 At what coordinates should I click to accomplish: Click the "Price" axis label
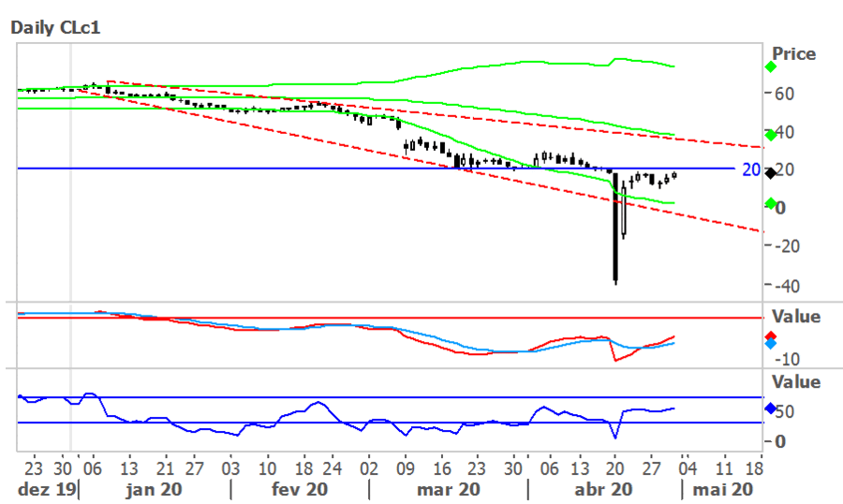pos(793,53)
